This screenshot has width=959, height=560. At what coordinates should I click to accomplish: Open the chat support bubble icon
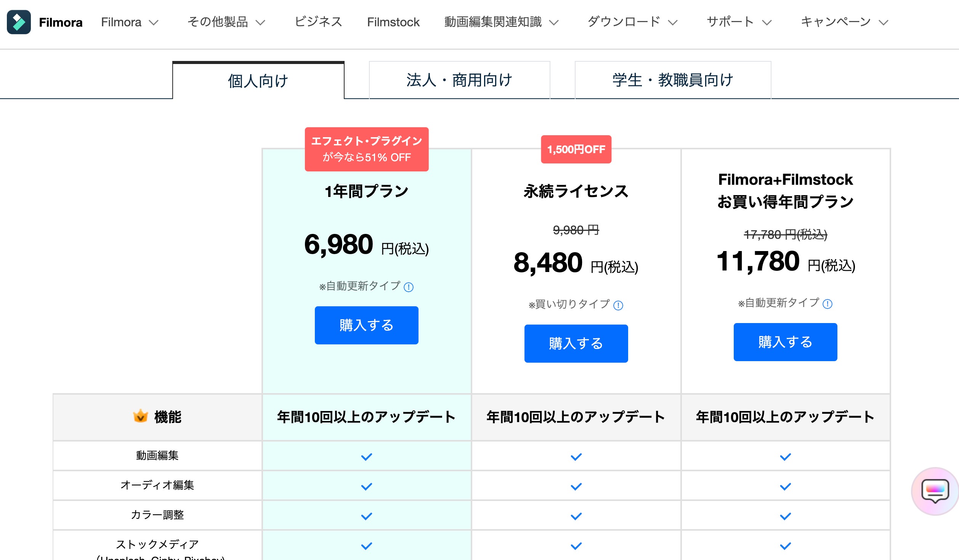pyautogui.click(x=935, y=491)
